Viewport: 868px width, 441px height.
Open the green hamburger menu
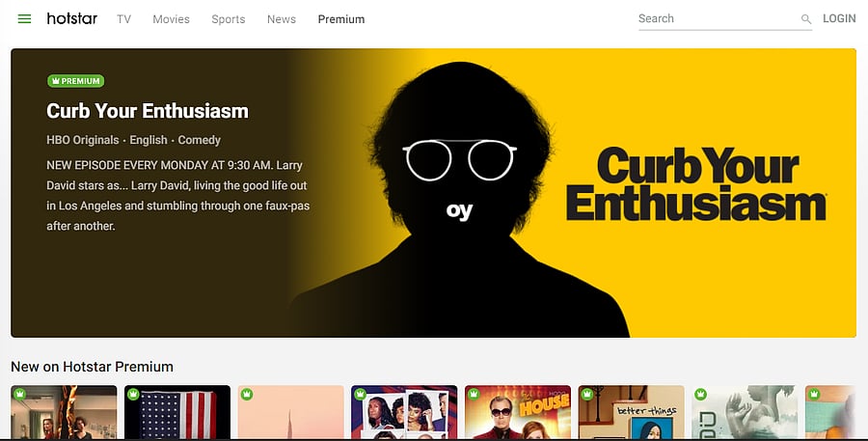pos(24,19)
